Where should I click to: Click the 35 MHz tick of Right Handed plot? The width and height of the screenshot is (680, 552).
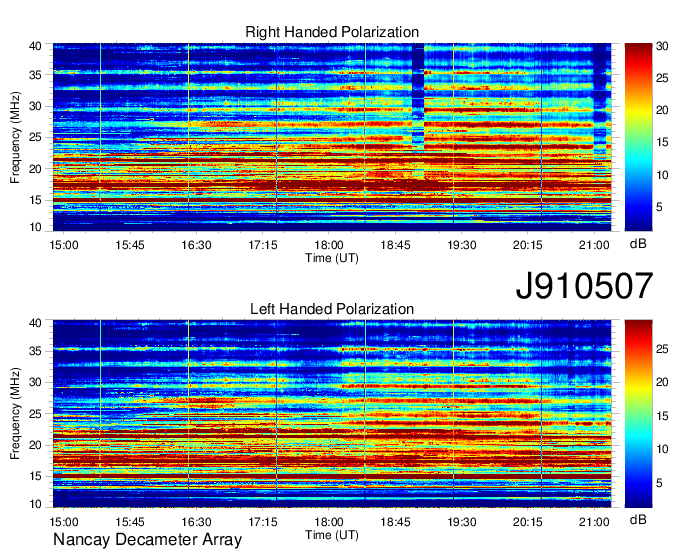pyautogui.click(x=35, y=75)
